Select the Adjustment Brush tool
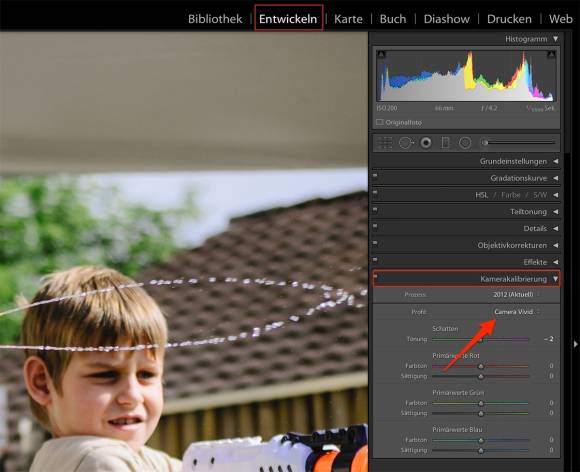The width and height of the screenshot is (580, 472). 485,143
